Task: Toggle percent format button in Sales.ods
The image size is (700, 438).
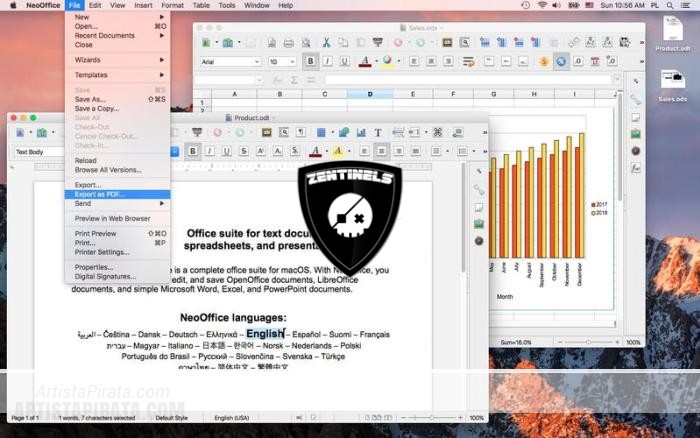Action: (x=561, y=61)
